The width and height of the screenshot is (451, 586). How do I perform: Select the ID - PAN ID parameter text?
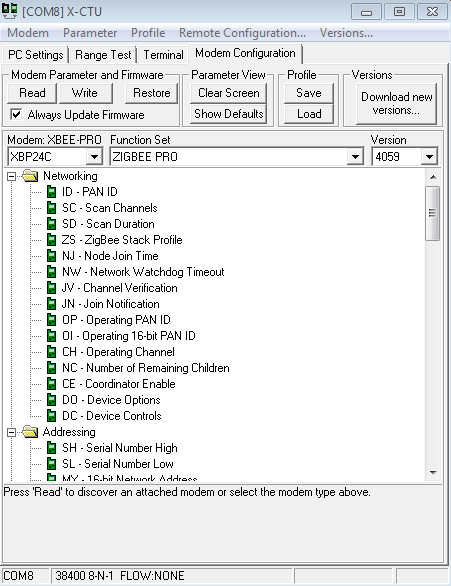click(x=90, y=192)
